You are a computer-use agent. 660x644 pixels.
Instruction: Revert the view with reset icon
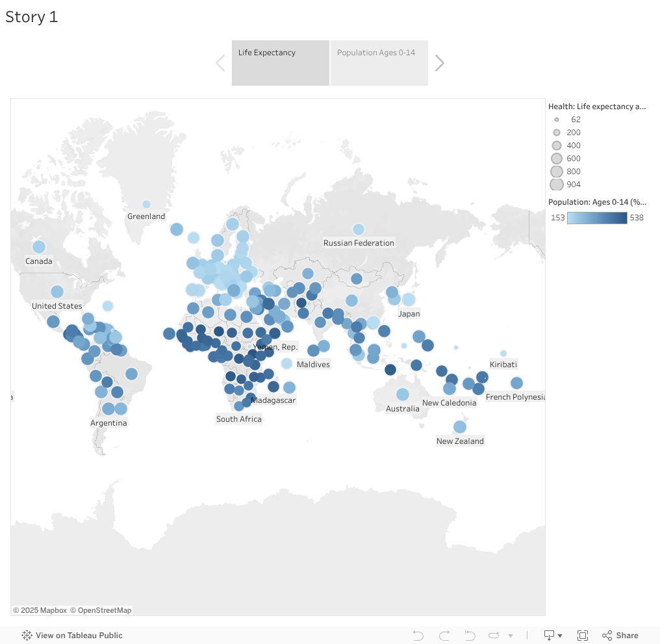pos(470,635)
